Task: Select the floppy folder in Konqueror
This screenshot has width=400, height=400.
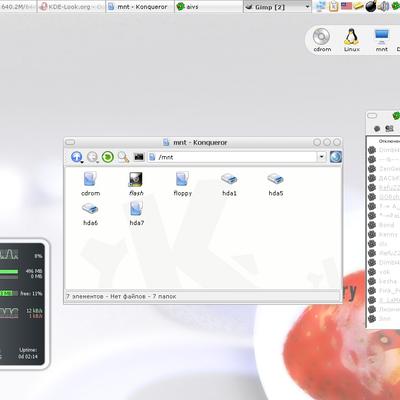Action: pos(183,184)
